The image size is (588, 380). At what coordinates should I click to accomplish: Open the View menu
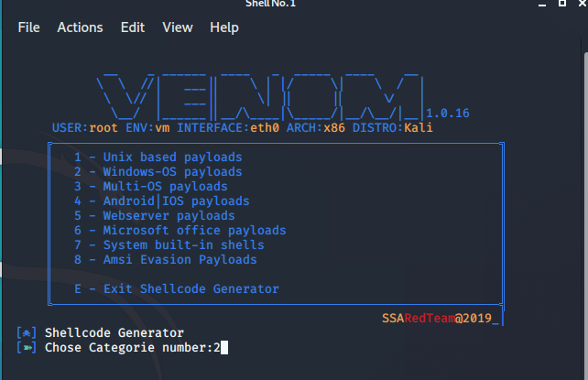[178, 27]
